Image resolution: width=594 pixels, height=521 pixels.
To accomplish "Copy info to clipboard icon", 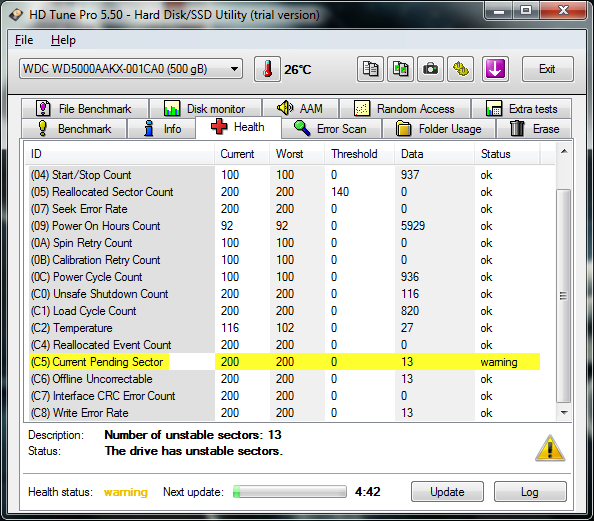I will (370, 69).
